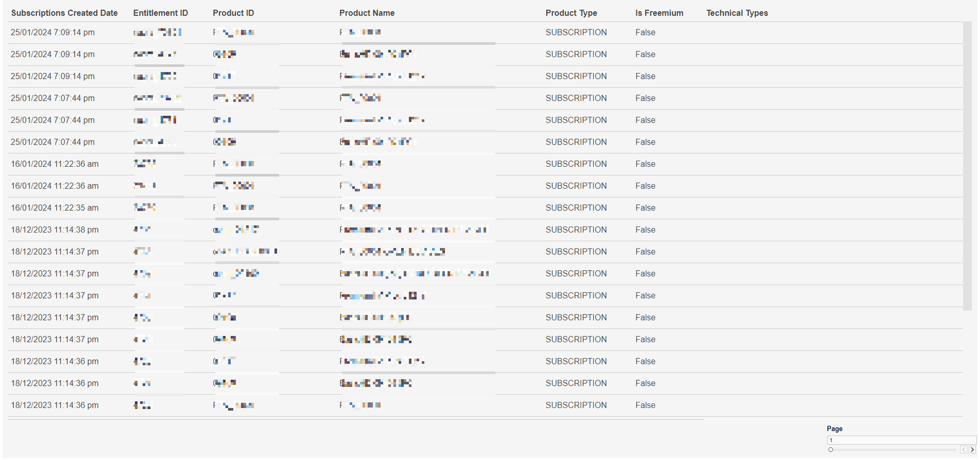Click False value in the last row
Image resolution: width=980 pixels, height=460 pixels.
coord(645,405)
